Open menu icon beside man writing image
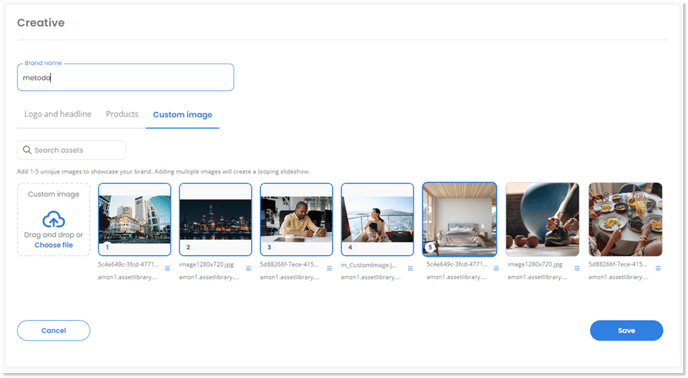 click(x=329, y=268)
